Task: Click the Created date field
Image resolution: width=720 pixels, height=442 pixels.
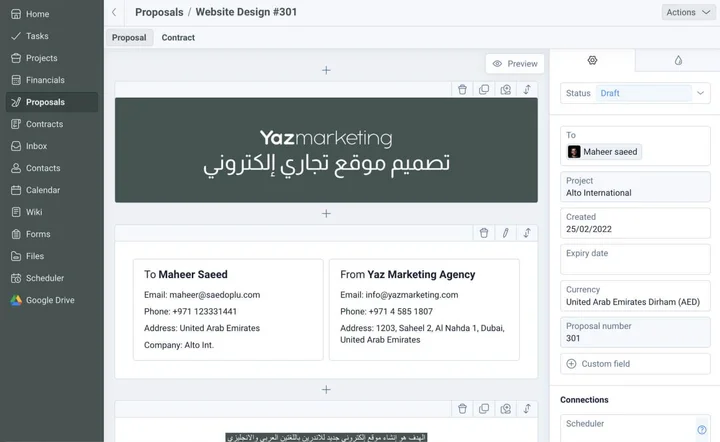Action: [635, 223]
